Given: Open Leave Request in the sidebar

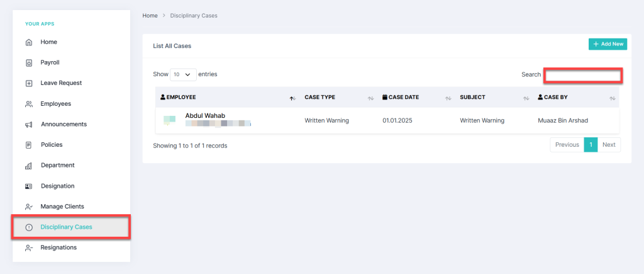Looking at the screenshot, I should (x=61, y=83).
